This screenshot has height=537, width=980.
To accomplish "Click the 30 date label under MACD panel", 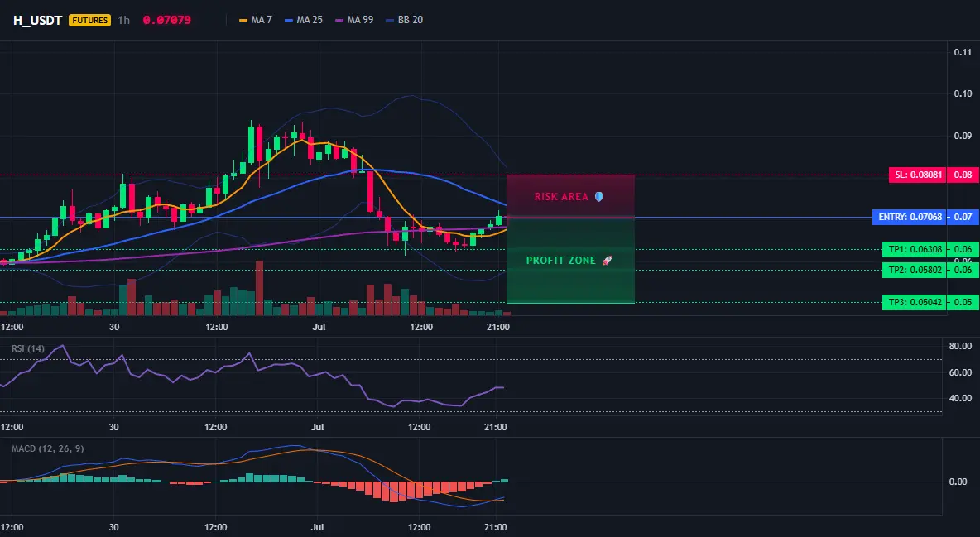I will [113, 527].
